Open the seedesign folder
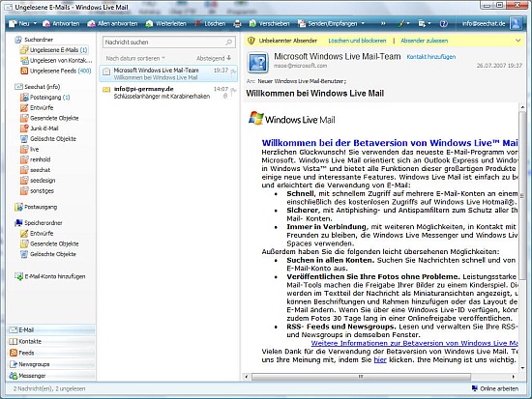This screenshot has height=399, width=532. tap(38, 181)
